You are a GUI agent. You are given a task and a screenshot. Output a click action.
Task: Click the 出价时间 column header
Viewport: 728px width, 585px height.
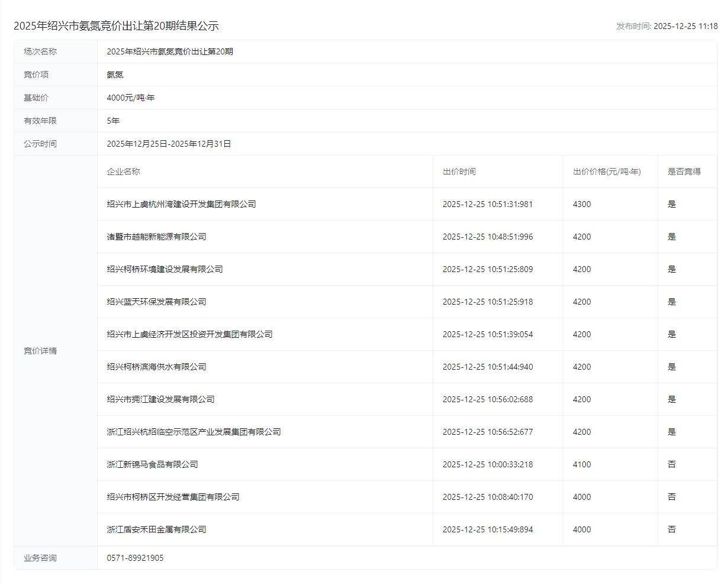(x=459, y=172)
